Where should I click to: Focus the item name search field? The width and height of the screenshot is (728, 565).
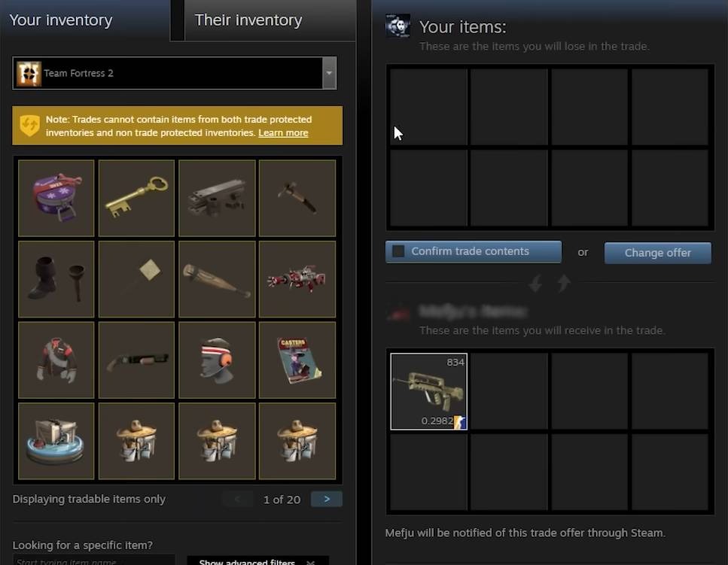pyautogui.click(x=94, y=560)
